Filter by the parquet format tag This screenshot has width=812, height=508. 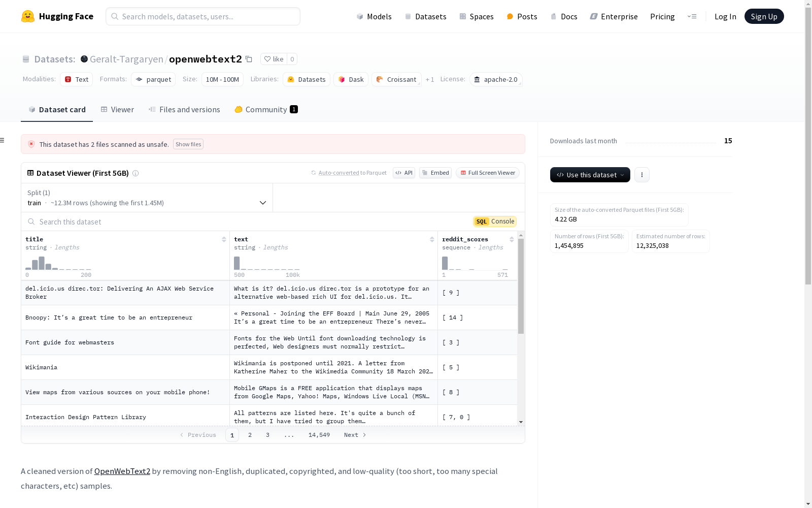click(153, 79)
